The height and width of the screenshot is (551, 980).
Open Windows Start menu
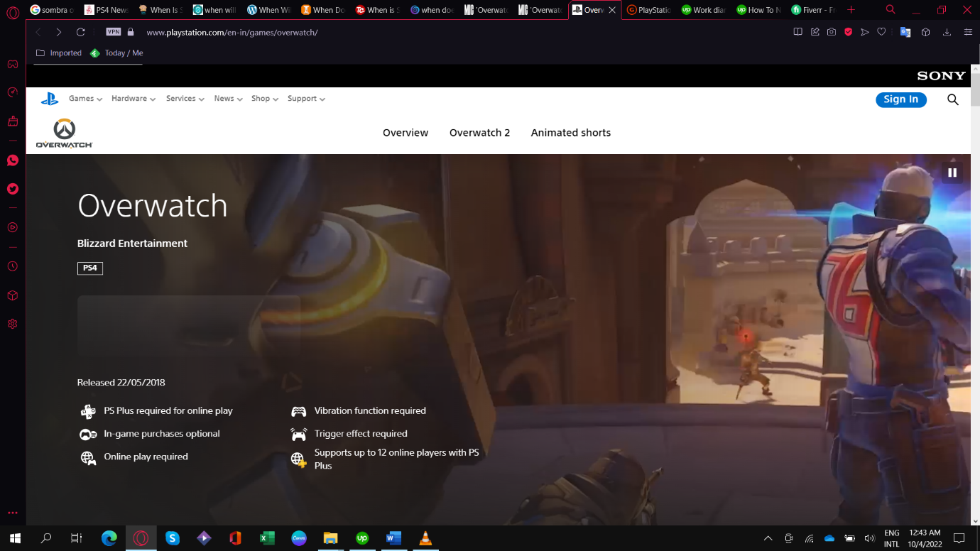click(16, 538)
